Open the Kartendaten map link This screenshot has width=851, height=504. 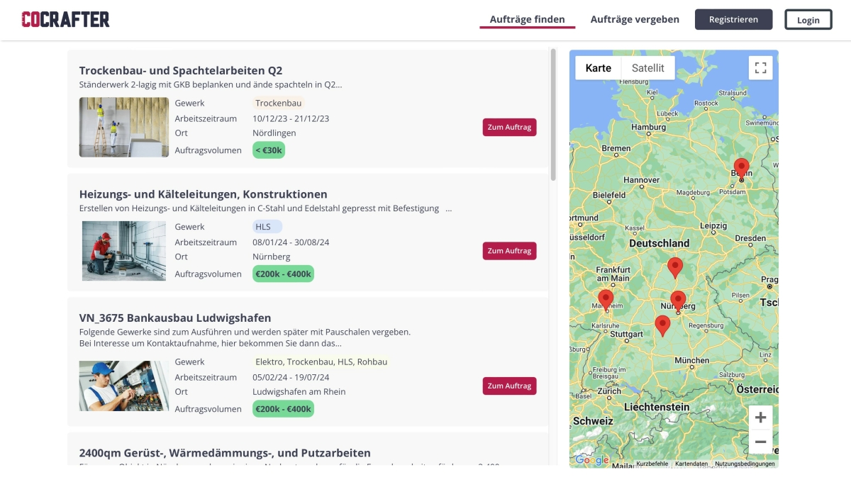coord(691,464)
